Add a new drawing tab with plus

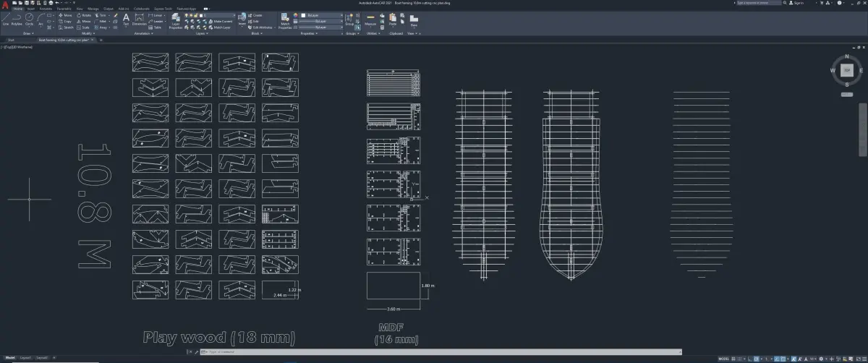(101, 40)
